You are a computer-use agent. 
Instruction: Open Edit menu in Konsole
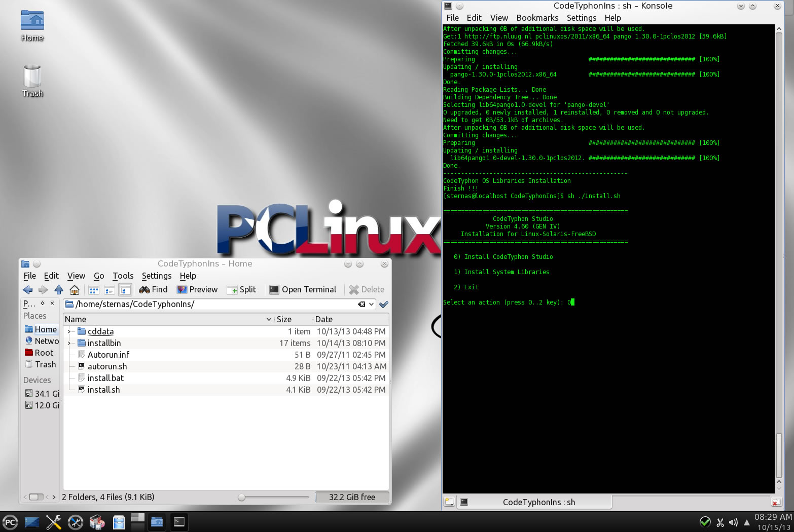(474, 18)
